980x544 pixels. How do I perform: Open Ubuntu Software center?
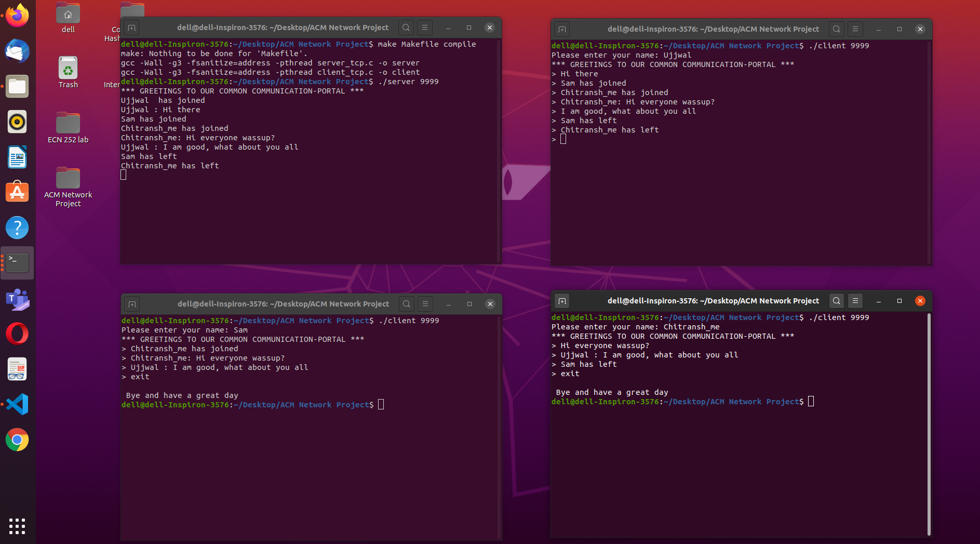[17, 192]
